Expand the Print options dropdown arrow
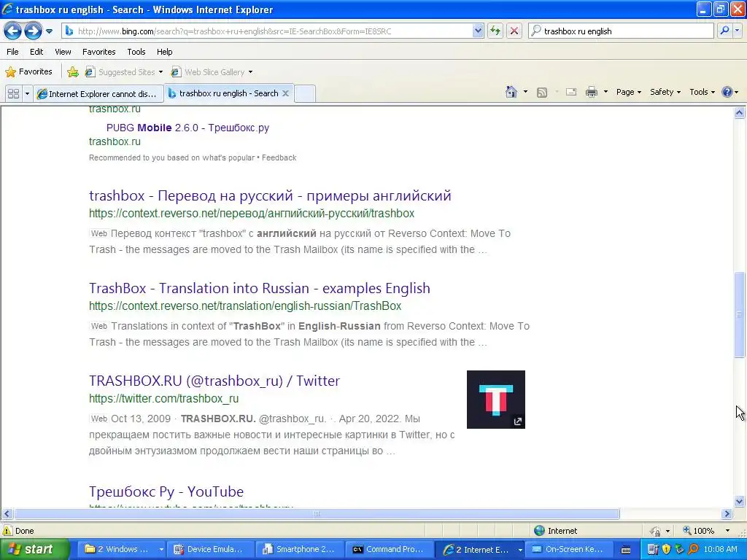Screen dimensions: 747x560 (605, 92)
